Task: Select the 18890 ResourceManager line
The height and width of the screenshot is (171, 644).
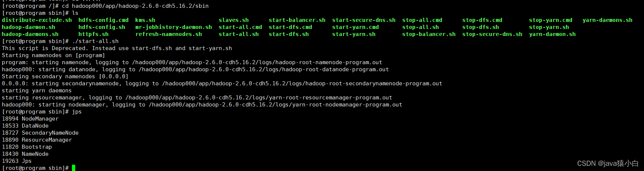Action: (37, 140)
